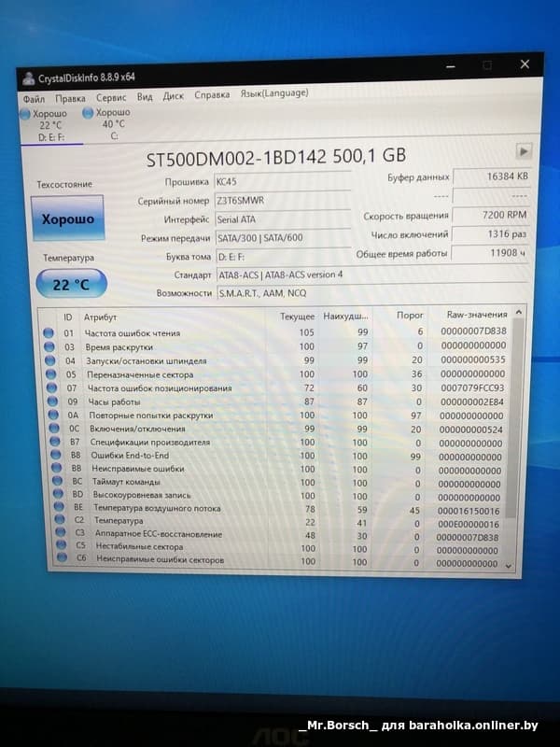
Task: Click status icon for attribute BE
Action: [59, 507]
